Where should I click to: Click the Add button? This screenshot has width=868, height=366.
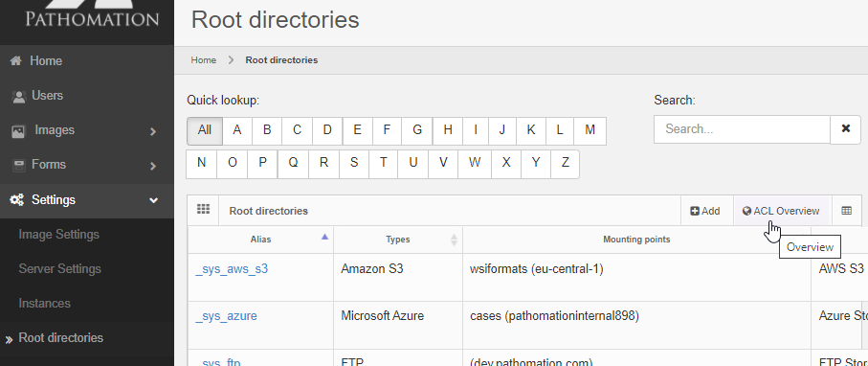point(705,211)
